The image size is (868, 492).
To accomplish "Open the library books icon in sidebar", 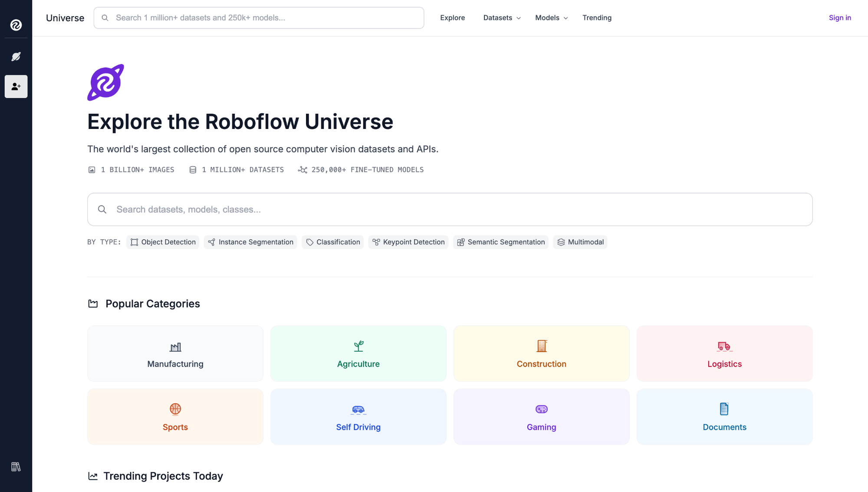I will (x=16, y=467).
